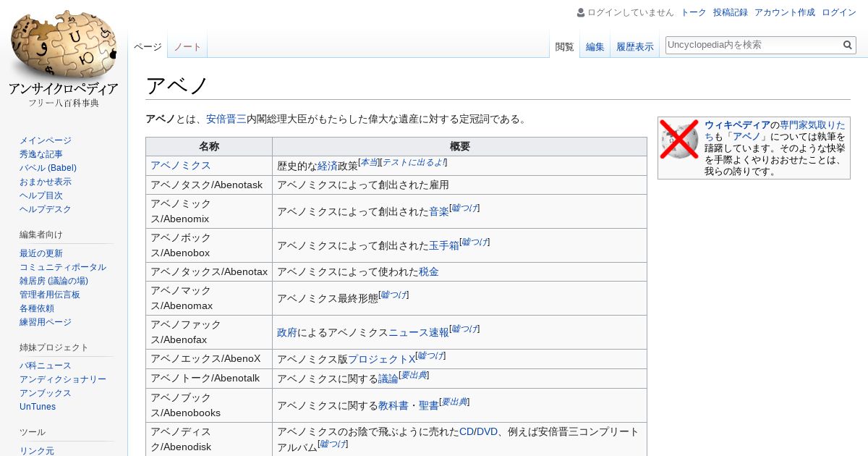868x456 pixels.
Task: Follow the 玉手箱 link in the Abenobox row
Action: click(x=444, y=245)
